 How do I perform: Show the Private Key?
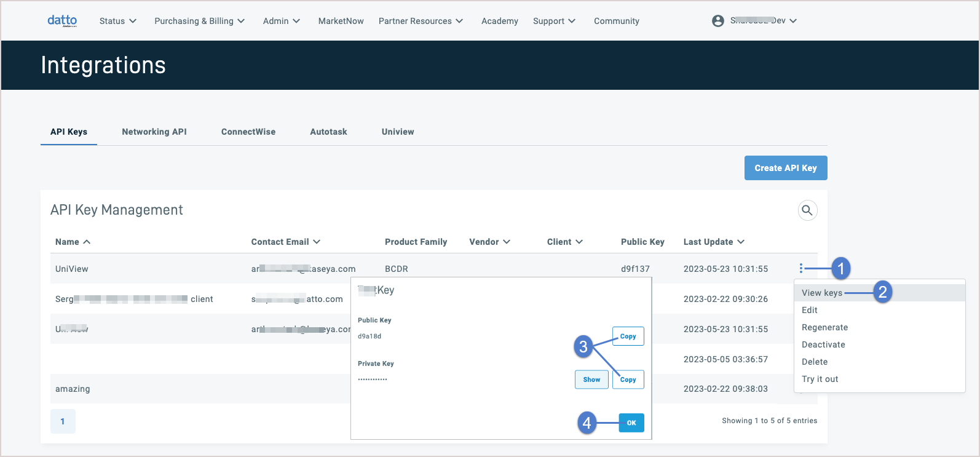(591, 380)
